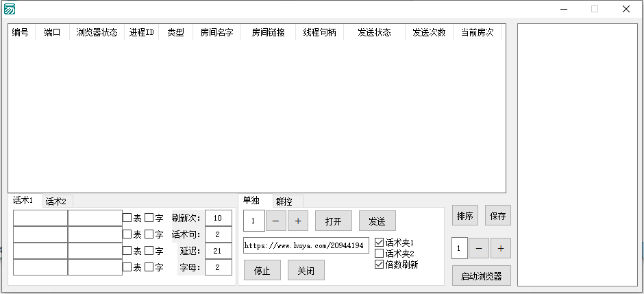
Task: Uncheck the 话术夹1 checkbox
Action: 380,243
